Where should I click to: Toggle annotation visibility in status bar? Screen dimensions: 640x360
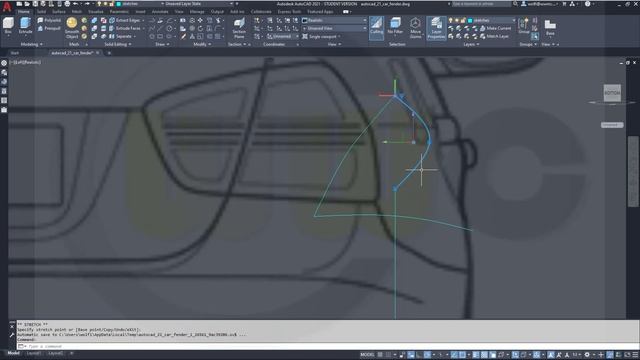click(551, 355)
